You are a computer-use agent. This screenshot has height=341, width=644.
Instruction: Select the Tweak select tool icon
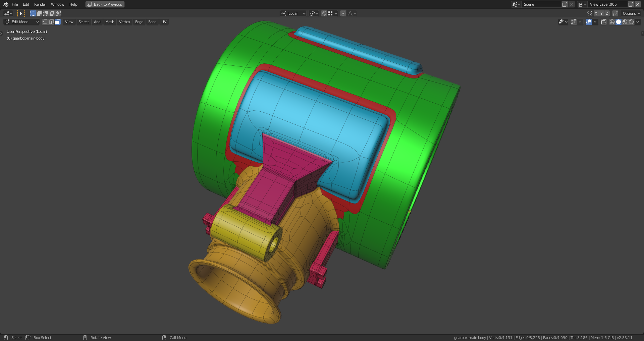[x=21, y=13]
